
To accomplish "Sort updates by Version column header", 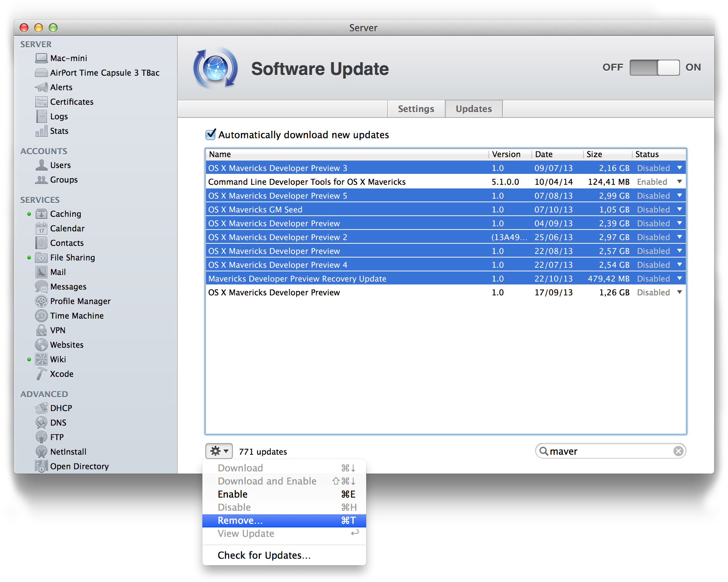I will (510, 154).
